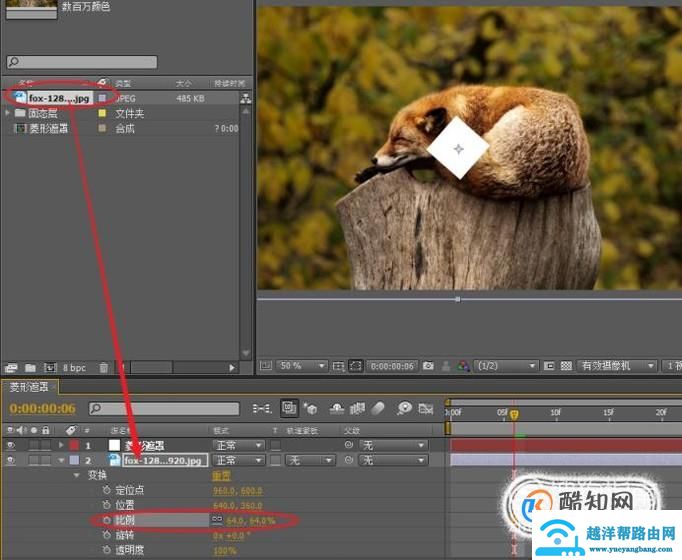
Task: Open the 正常 blend mode dropdown for layer 2
Action: click(x=238, y=460)
